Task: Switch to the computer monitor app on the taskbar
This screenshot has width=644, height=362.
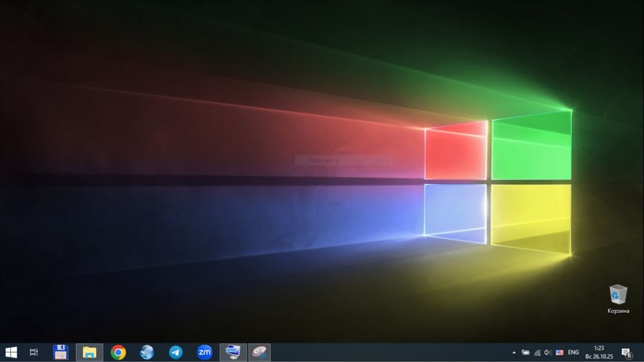Action: pyautogui.click(x=233, y=352)
